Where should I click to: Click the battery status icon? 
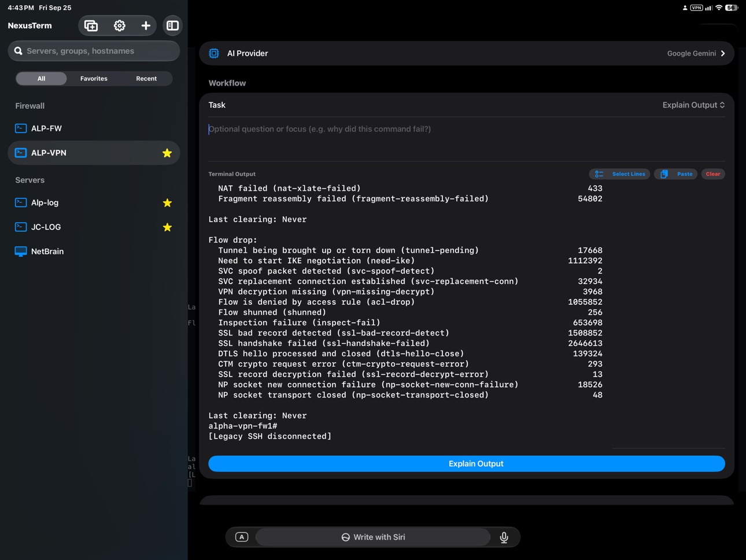(732, 8)
